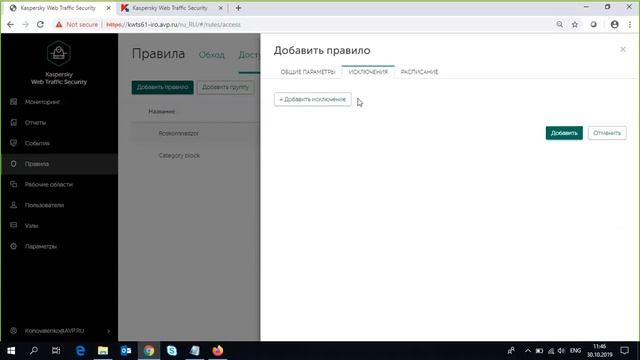640x360 pixels.
Task: Open File Explorer from the taskbar
Action: pos(103,351)
